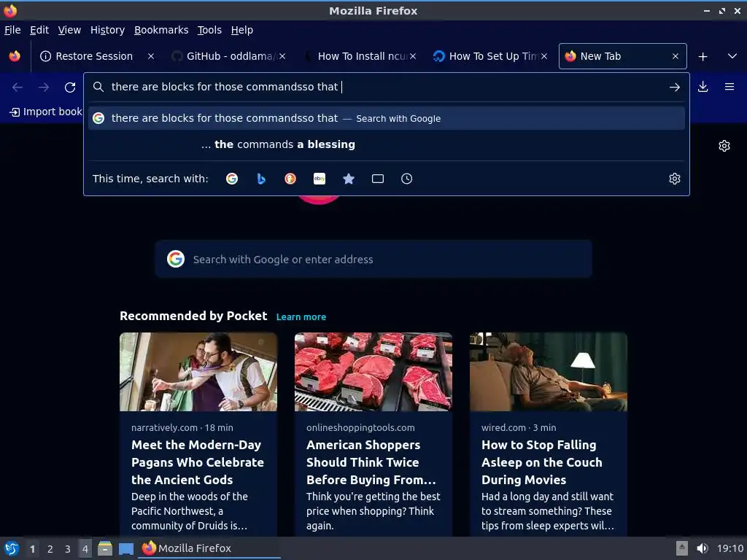Search in open Tabs icon
Screen dimensions: 747x560
378,179
